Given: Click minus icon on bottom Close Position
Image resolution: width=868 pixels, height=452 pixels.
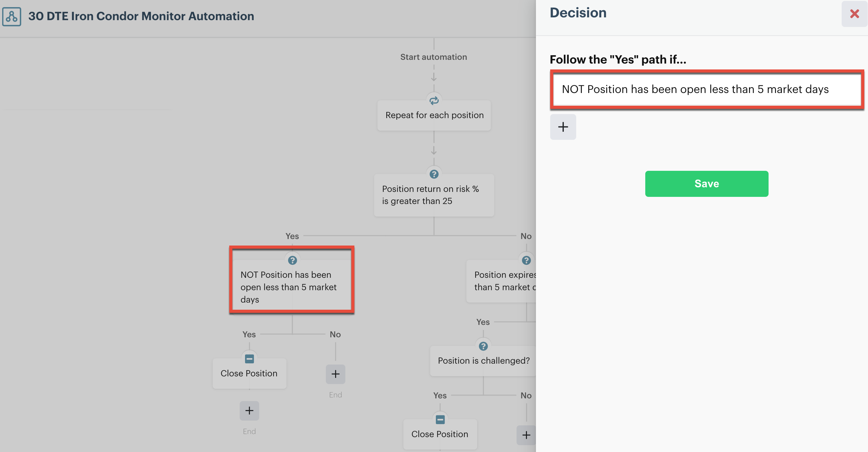Looking at the screenshot, I should click(x=440, y=419).
